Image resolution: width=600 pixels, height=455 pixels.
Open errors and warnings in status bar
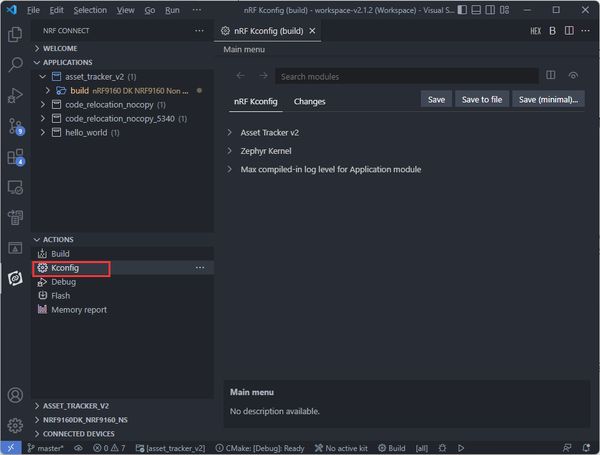[x=109, y=448]
